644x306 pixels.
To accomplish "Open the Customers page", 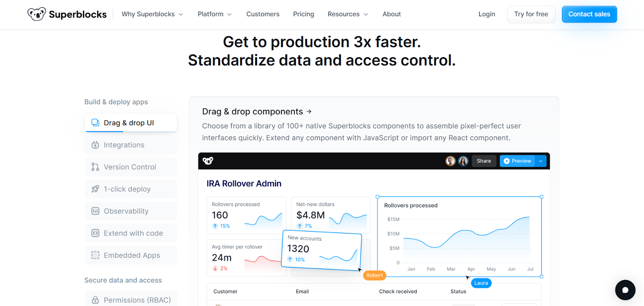I will coord(263,14).
